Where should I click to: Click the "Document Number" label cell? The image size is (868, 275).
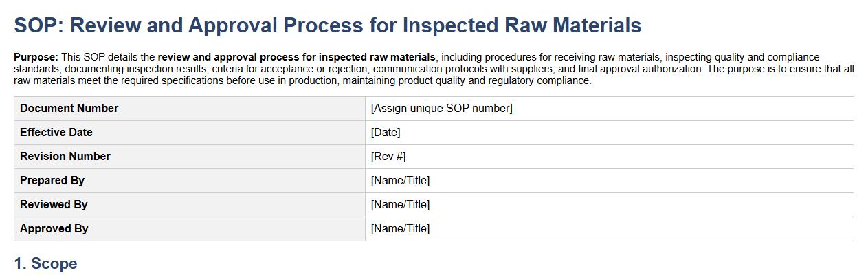pyautogui.click(x=69, y=109)
